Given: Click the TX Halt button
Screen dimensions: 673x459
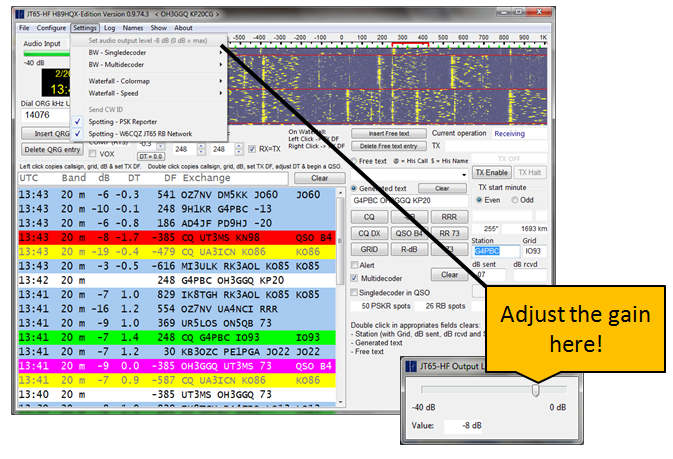Looking at the screenshot, I should [529, 172].
